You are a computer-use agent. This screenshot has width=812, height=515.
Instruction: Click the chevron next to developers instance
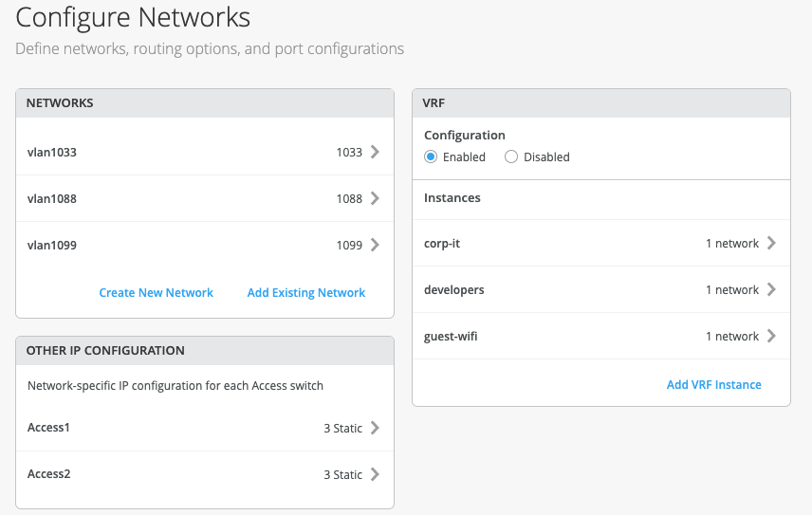pyautogui.click(x=771, y=290)
